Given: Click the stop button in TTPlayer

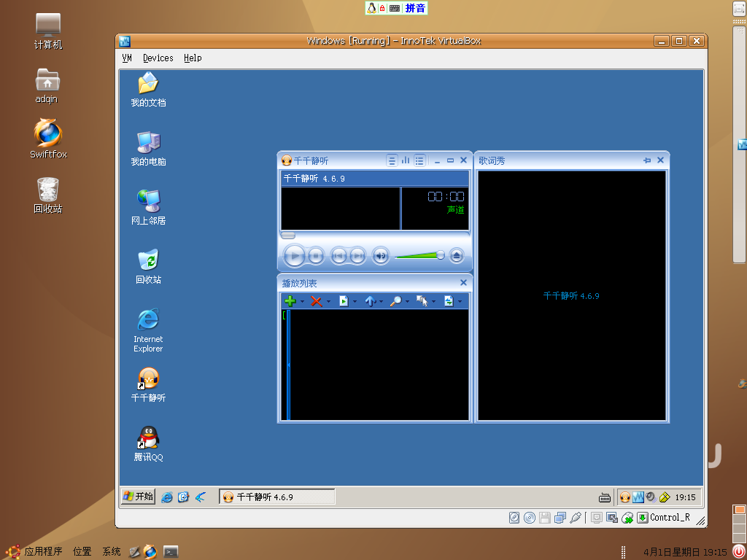Looking at the screenshot, I should [315, 256].
